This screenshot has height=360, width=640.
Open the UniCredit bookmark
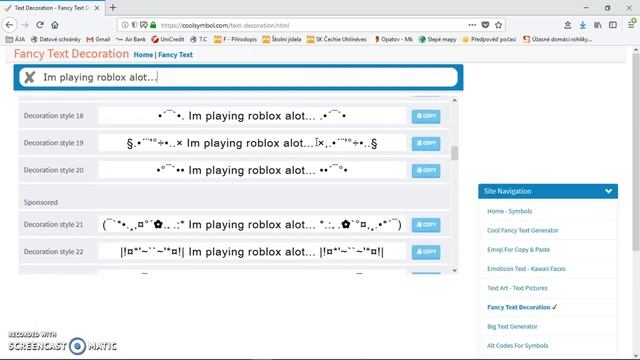[x=167, y=39]
